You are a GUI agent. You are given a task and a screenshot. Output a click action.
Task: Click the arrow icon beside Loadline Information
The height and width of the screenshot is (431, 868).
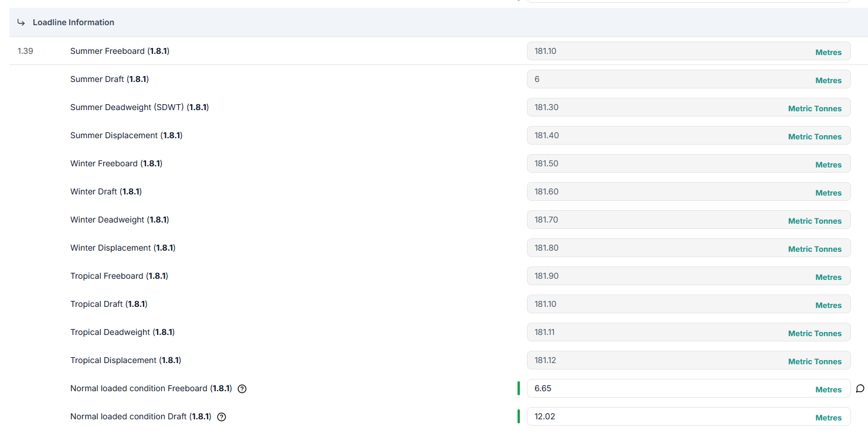(x=21, y=22)
